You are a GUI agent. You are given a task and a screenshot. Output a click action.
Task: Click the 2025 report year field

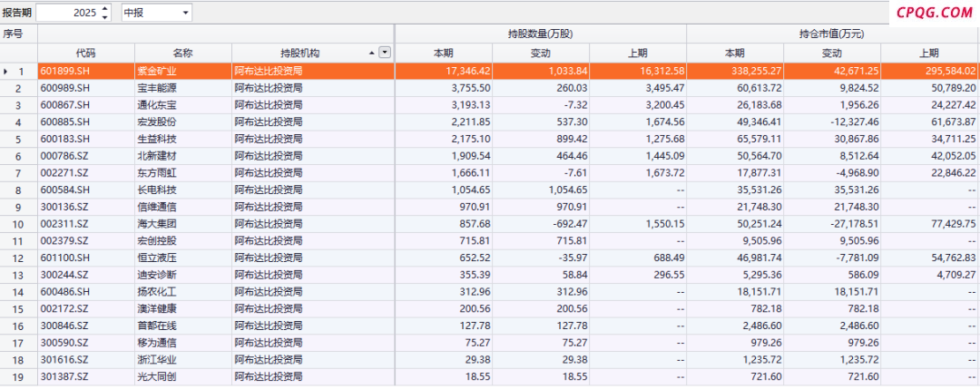coord(67,13)
